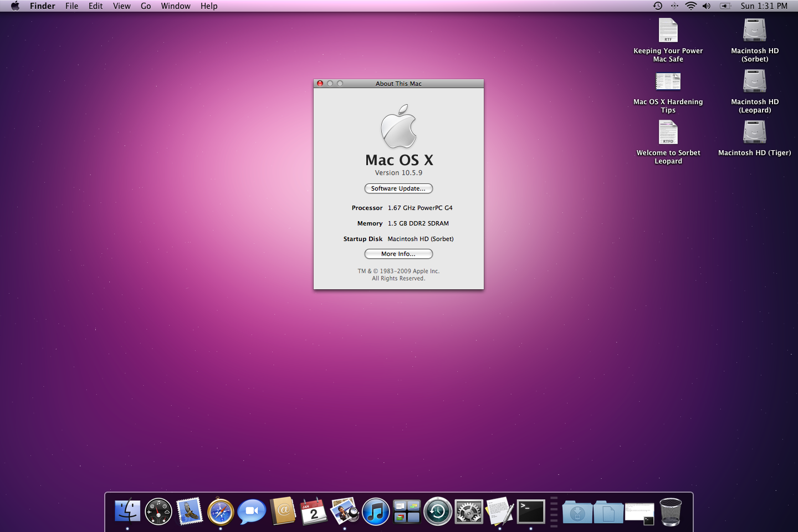Click the Version 10.5.9 text
Screen dimensions: 798x532
(398, 173)
